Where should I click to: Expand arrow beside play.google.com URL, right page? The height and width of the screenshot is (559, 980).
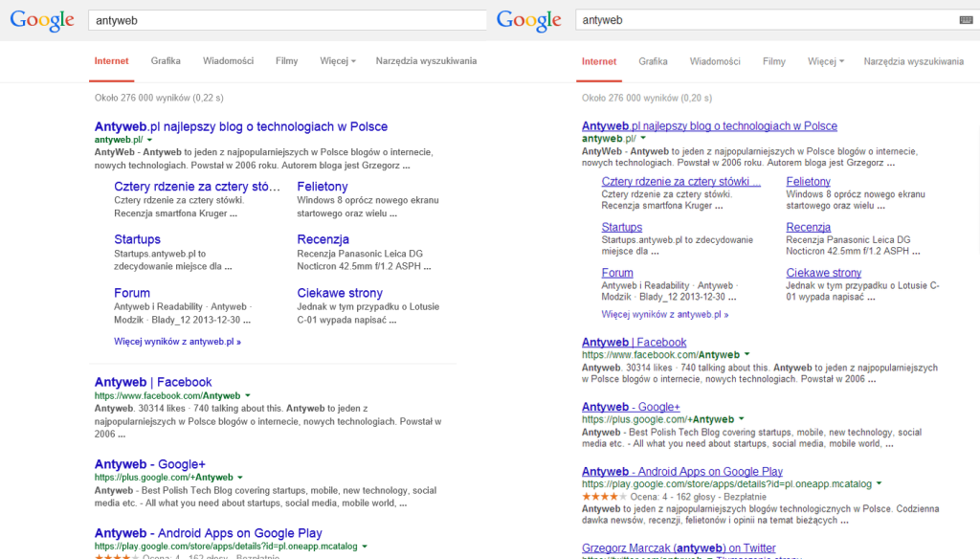coord(880,484)
